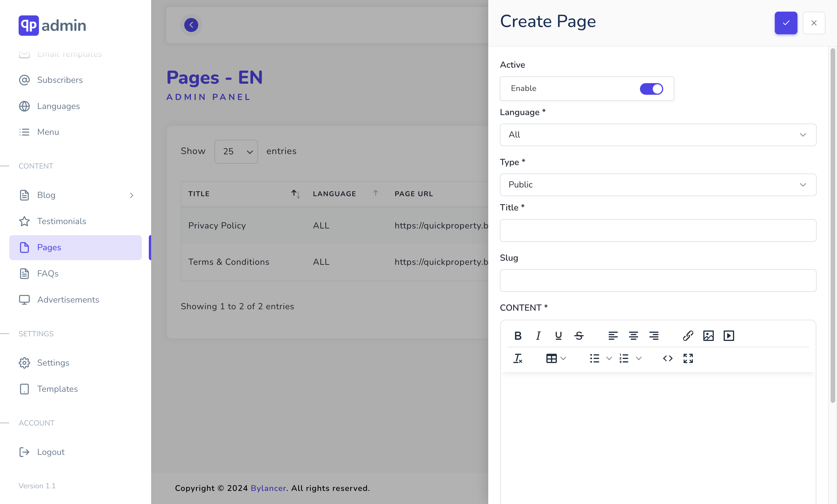Viewport: 837px width, 504px height.
Task: Open Testimonials in the sidebar
Action: (x=75, y=221)
